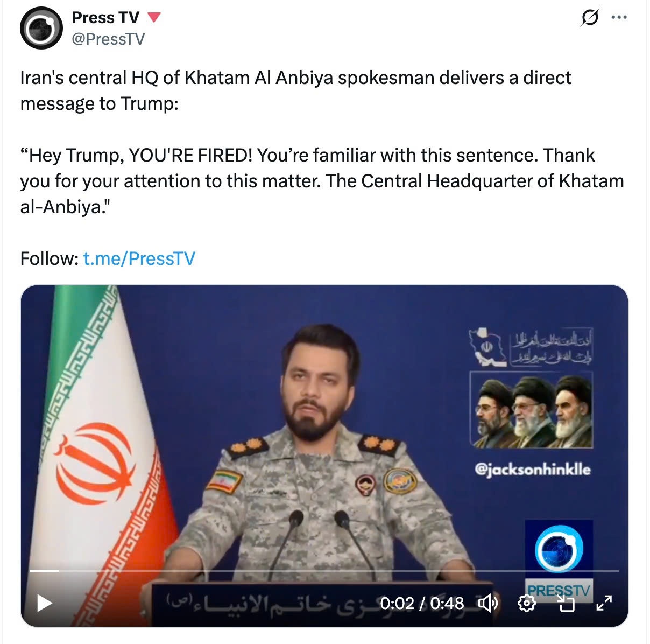
Task: Click the PRESSTV logo watermark in video
Action: pyautogui.click(x=559, y=560)
